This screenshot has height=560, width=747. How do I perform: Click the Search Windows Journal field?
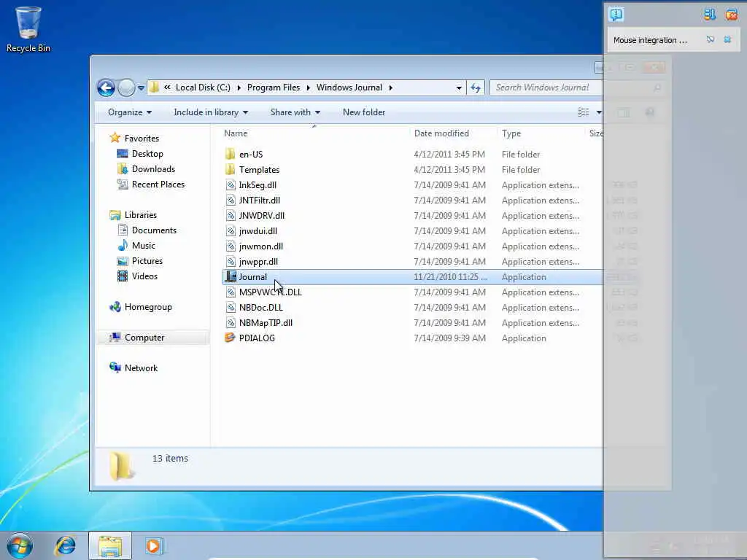pos(546,87)
